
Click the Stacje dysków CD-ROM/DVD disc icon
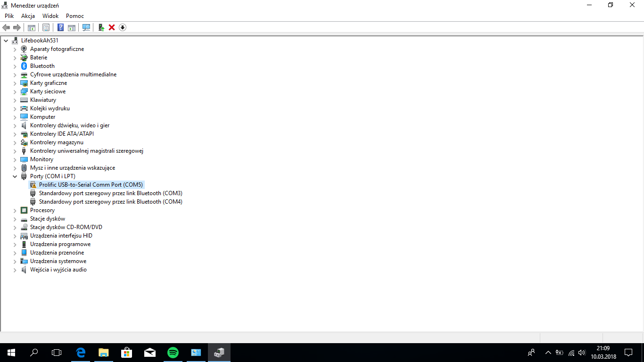coord(24,227)
